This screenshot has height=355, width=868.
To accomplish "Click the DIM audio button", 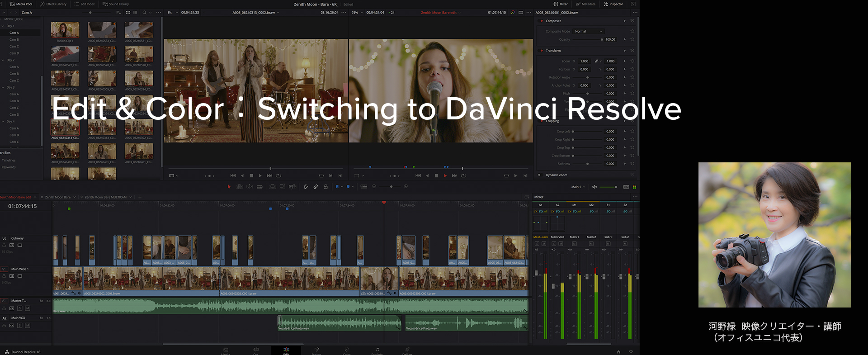I will 626,187.
